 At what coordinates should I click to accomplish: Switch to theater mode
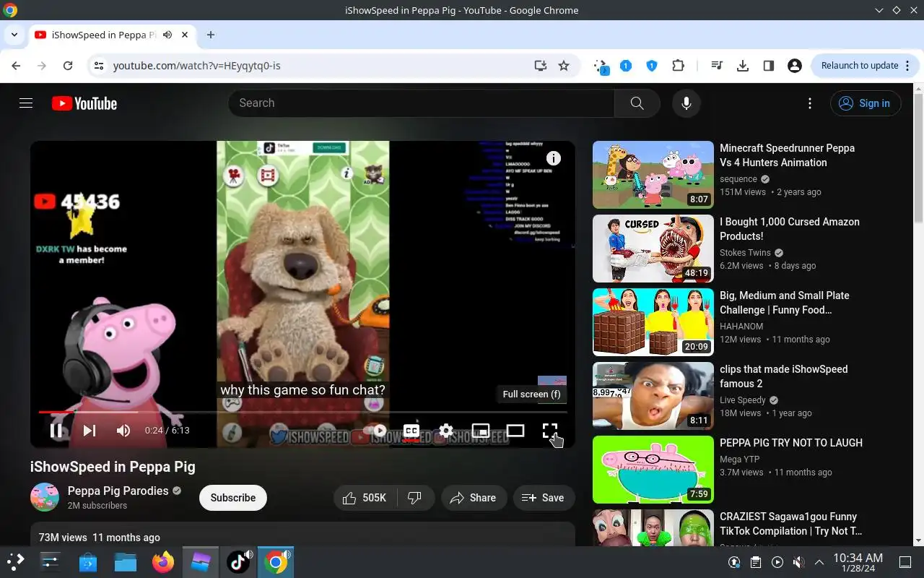coord(515,431)
